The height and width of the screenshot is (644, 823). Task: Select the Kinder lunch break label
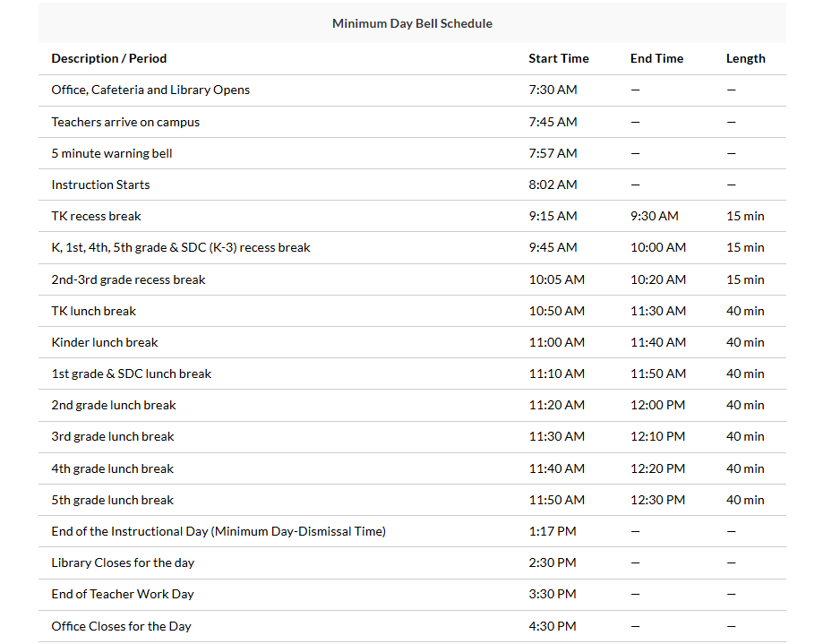(105, 342)
